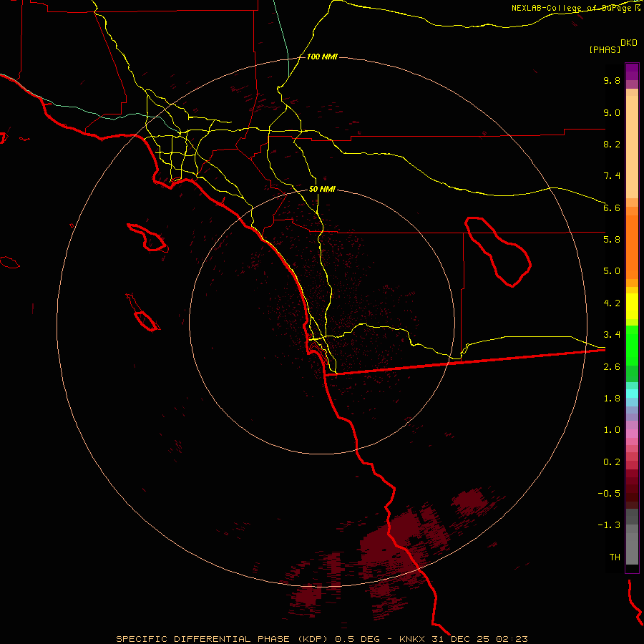The height and width of the screenshot is (644, 644).
Task: Click the 1.8 scale value
Action: coord(612,399)
